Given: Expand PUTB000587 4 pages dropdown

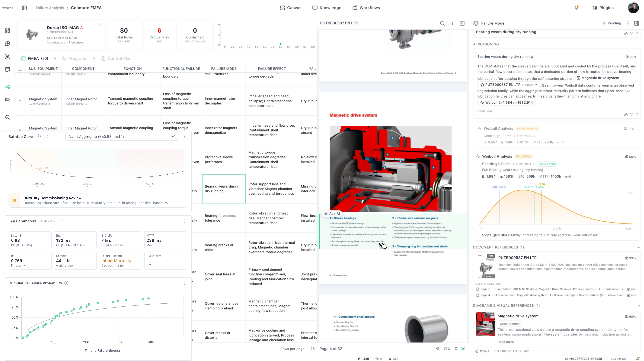Looking at the screenshot, I should (x=509, y=85).
